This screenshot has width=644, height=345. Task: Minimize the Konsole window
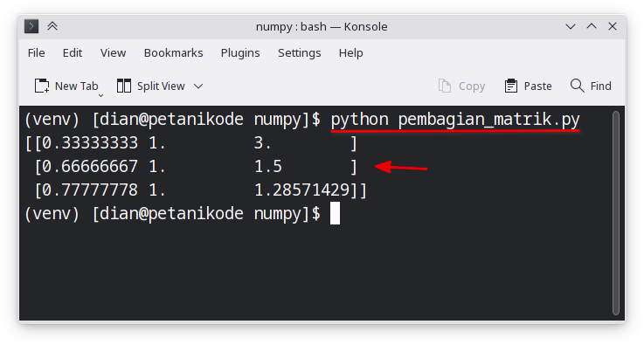click(571, 27)
